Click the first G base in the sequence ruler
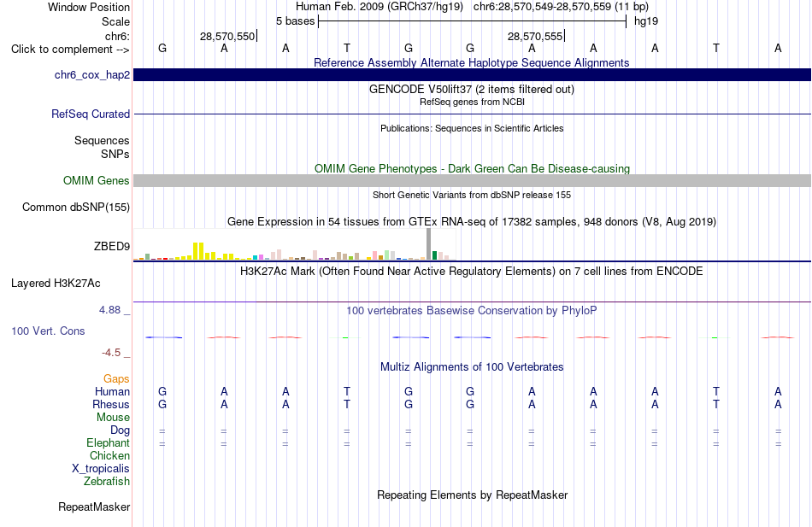This screenshot has width=812, height=527. pos(162,48)
